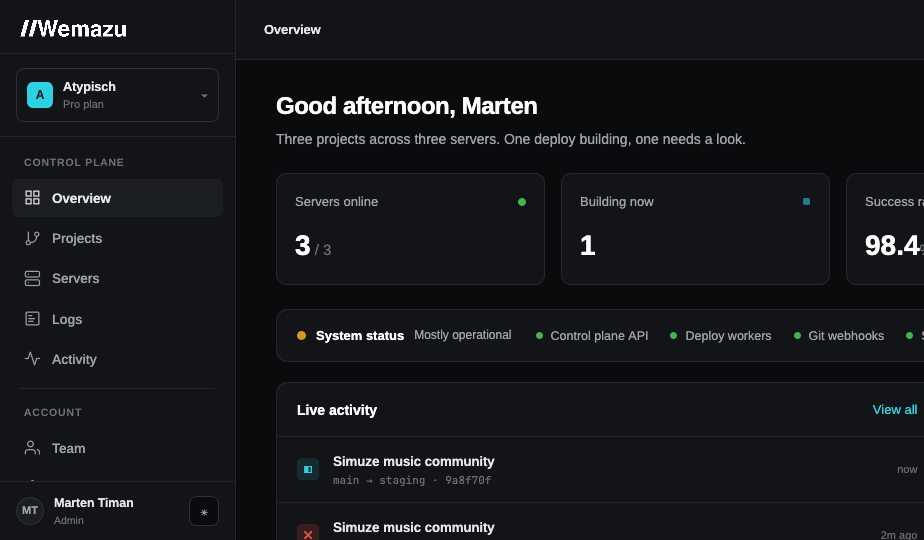This screenshot has height=540, width=924.
Task: Click the teal Building now indicator
Action: (x=806, y=202)
